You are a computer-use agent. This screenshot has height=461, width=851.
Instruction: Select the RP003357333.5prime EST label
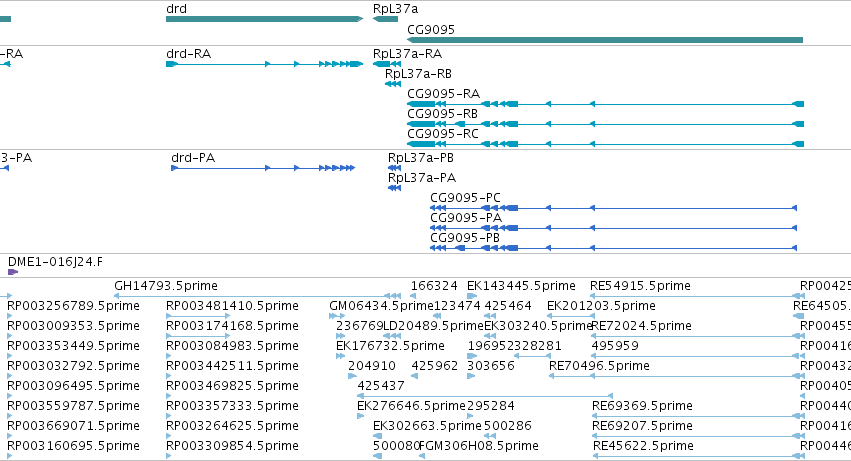(x=232, y=406)
